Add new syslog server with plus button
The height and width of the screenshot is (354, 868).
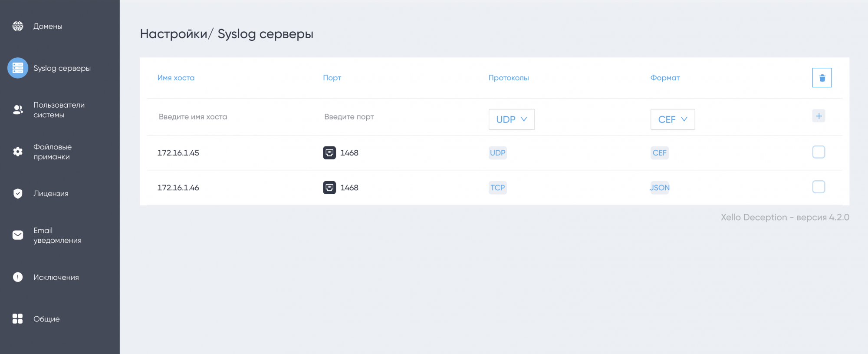pyautogui.click(x=819, y=116)
